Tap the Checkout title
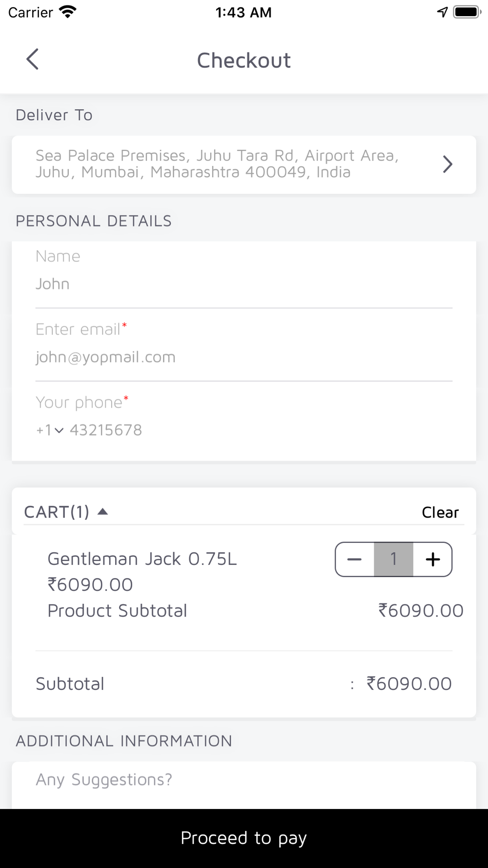 tap(244, 61)
